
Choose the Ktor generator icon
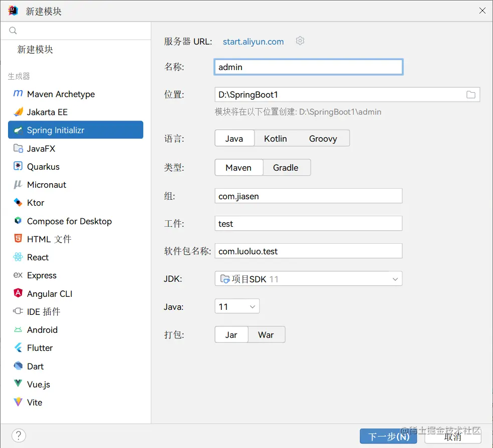pos(18,202)
